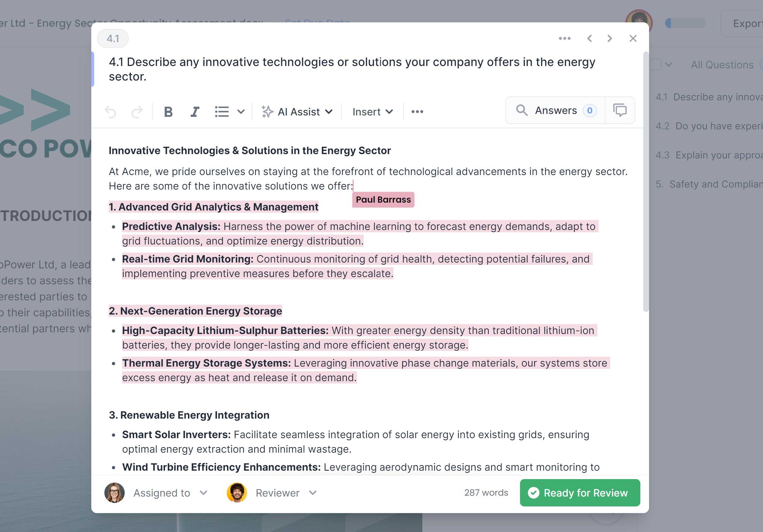This screenshot has height=532, width=763.
Task: Click the undo arrow icon
Action: point(110,112)
